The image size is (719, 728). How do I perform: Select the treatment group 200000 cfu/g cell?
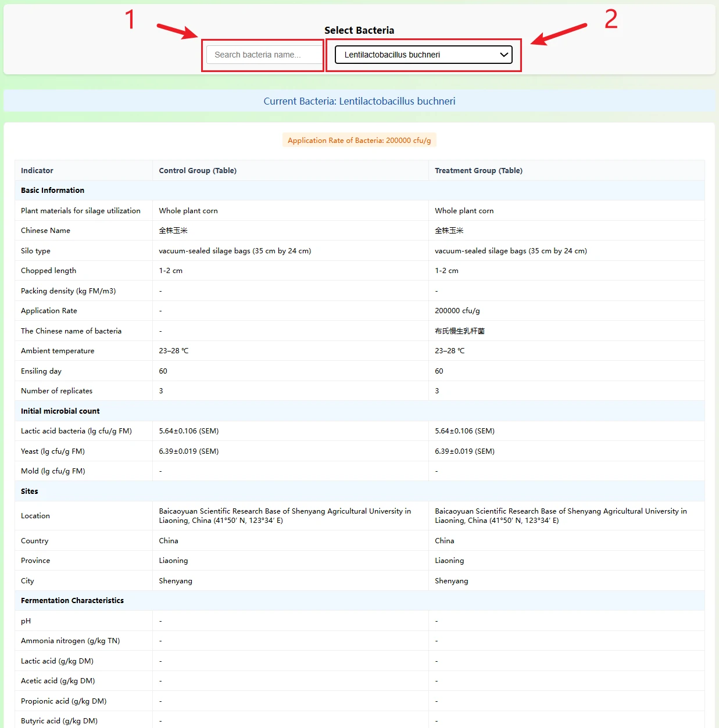pyautogui.click(x=457, y=311)
